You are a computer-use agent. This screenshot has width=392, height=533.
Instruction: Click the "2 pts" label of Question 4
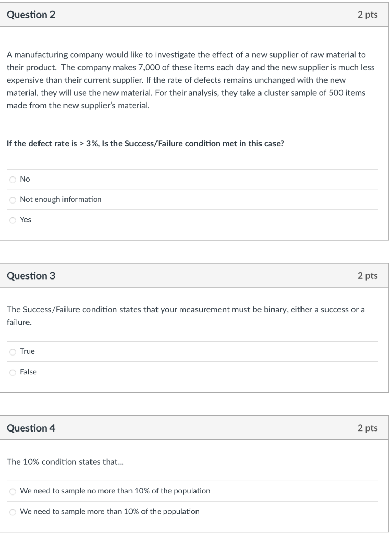pyautogui.click(x=367, y=428)
